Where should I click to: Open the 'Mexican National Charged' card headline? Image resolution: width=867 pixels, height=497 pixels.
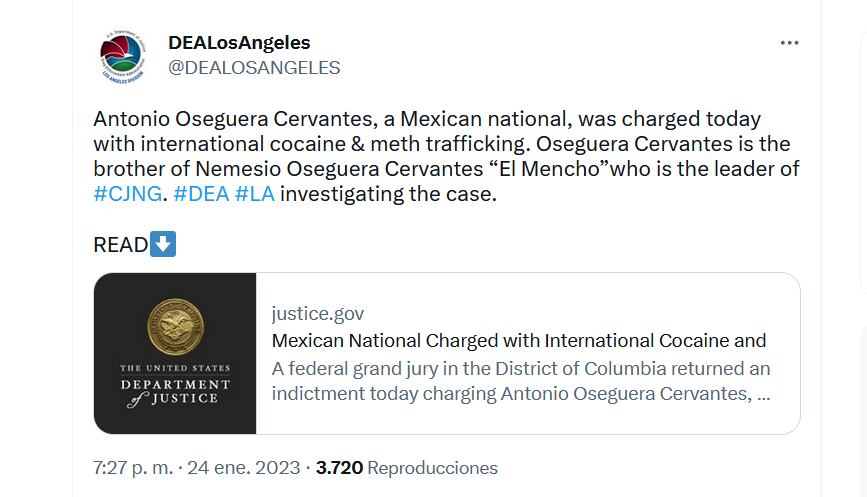tap(519, 341)
